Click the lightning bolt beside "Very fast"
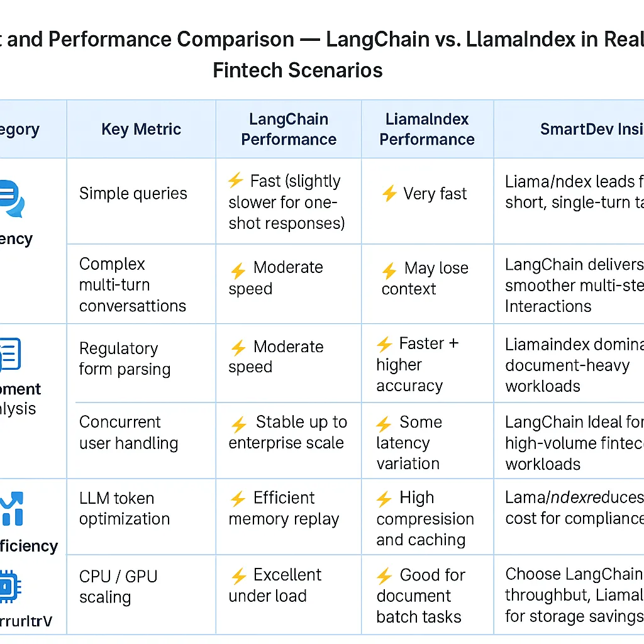Viewport: 644px width, 644px height. click(389, 194)
